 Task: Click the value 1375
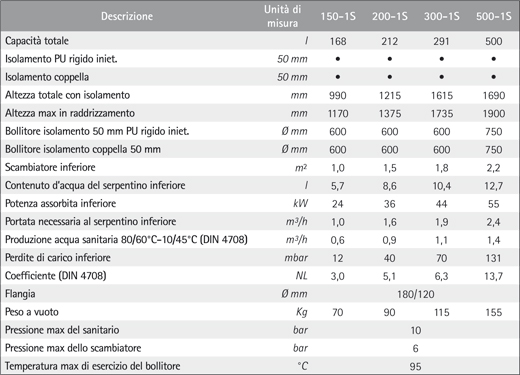pos(390,114)
